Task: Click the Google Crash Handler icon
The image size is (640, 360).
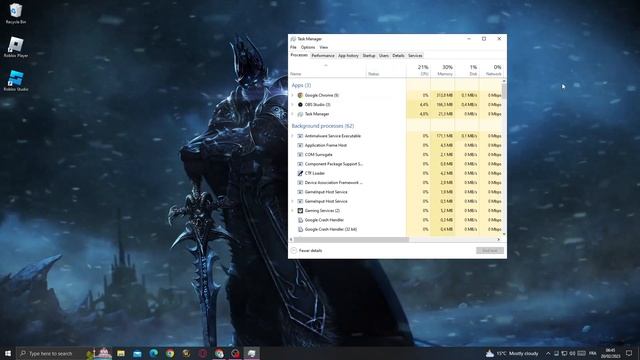Action: [300, 220]
